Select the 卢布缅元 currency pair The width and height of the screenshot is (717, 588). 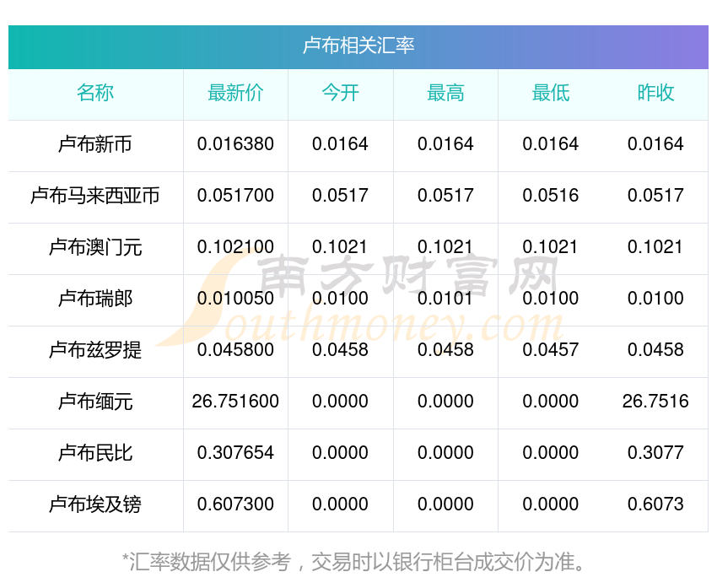(95, 402)
